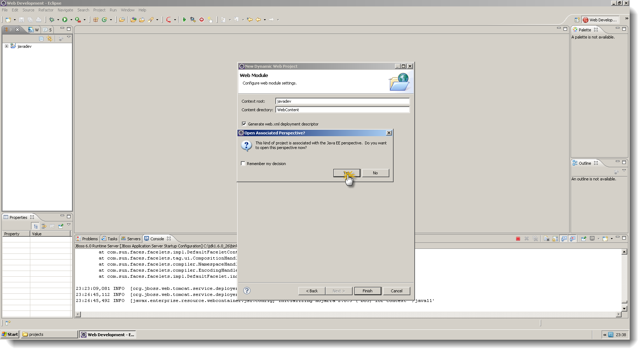Answer Yes to open the Java EE perspective
Screen dimensions: 644x354
[x=346, y=173]
